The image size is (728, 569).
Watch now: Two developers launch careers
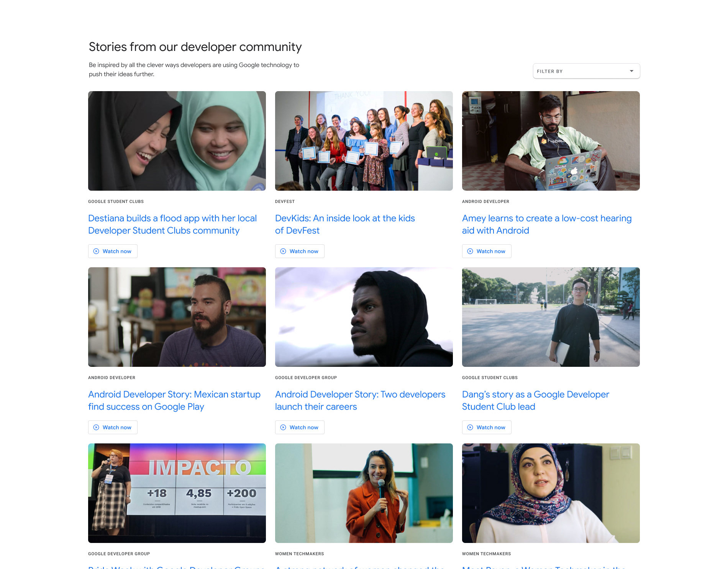300,427
